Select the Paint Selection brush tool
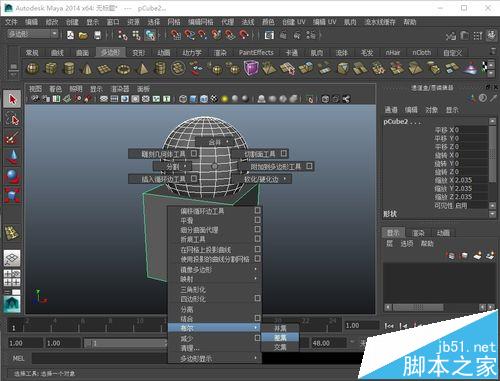This screenshot has width=500, height=381. point(12,137)
